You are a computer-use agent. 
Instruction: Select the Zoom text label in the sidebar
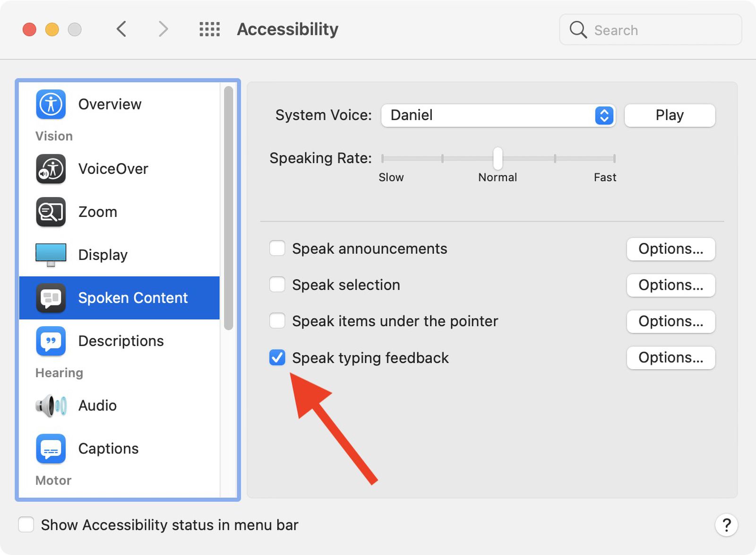[x=97, y=212]
